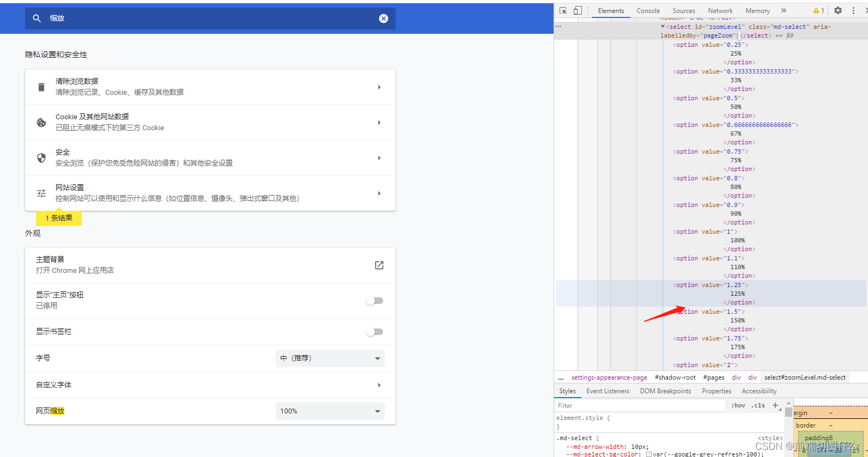
Task: Click the breadcrumb ellipsis in DevTools
Action: (561, 377)
